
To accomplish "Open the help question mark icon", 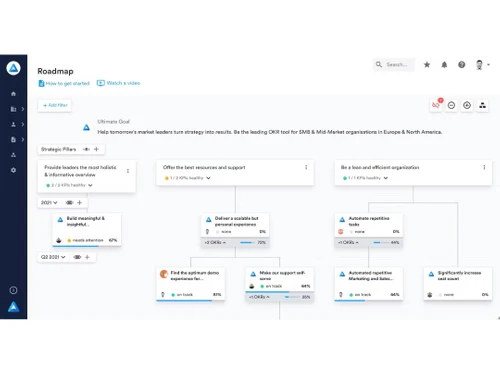I will (462, 65).
